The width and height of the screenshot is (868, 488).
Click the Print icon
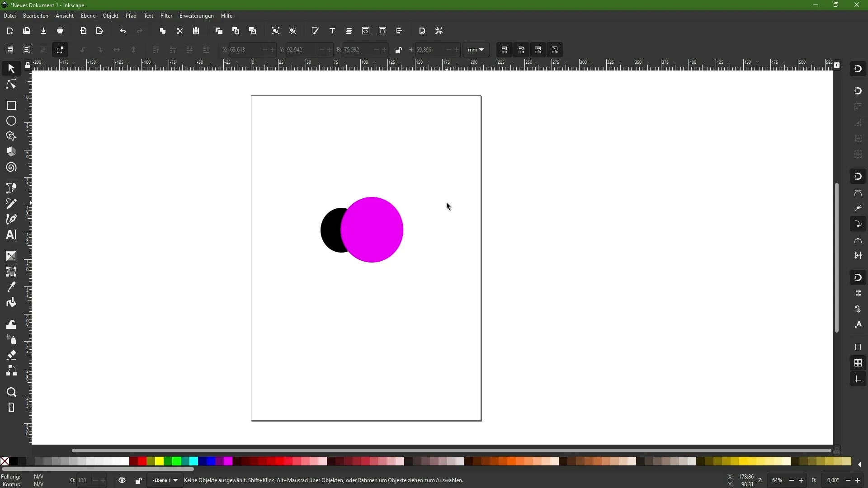60,31
